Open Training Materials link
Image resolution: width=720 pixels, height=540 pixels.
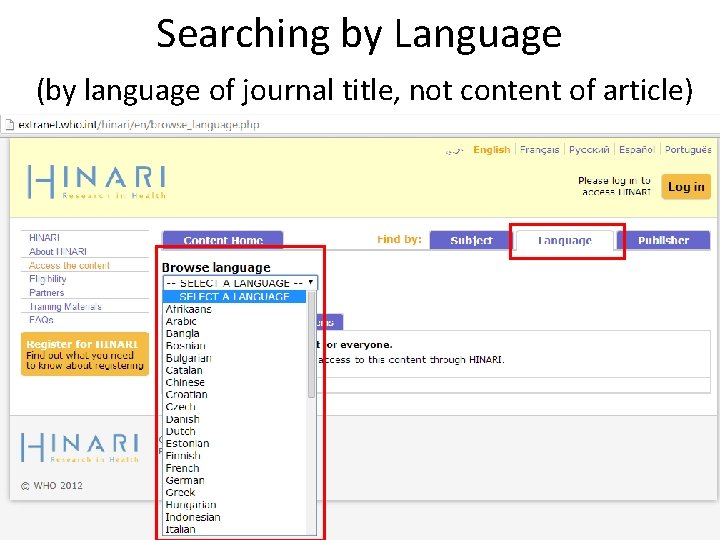point(65,306)
